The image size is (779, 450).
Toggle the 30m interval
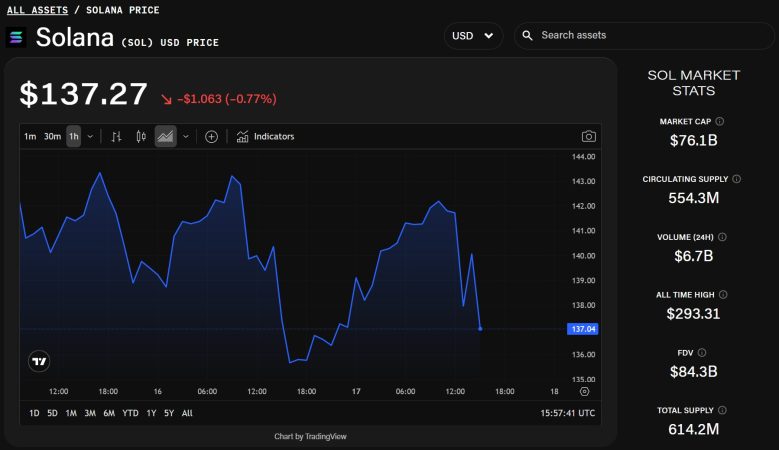pyautogui.click(x=52, y=136)
